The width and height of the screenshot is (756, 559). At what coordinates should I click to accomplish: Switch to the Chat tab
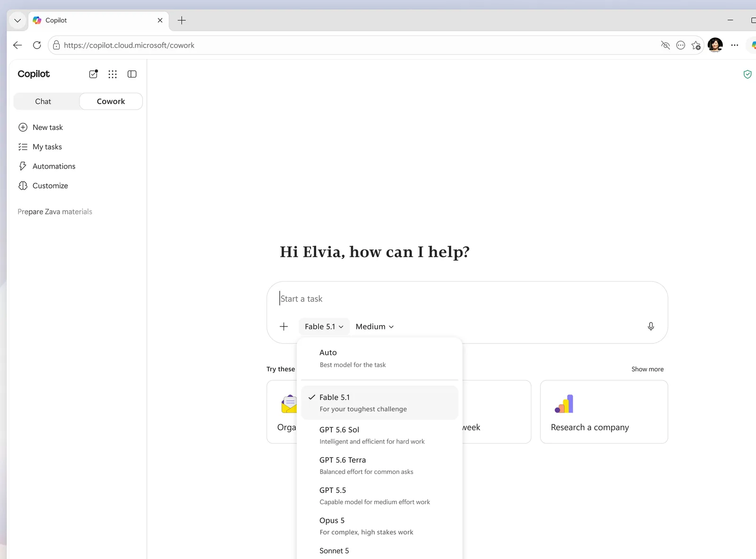(x=43, y=102)
